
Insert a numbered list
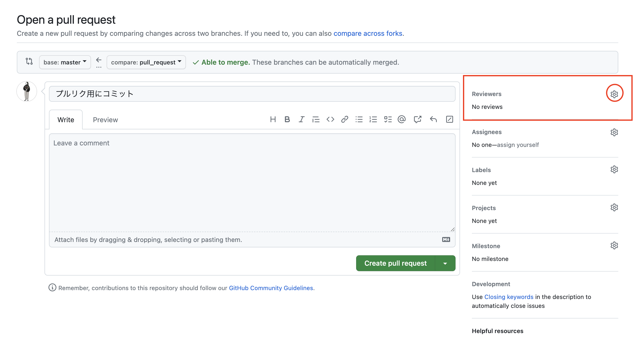pyautogui.click(x=373, y=119)
